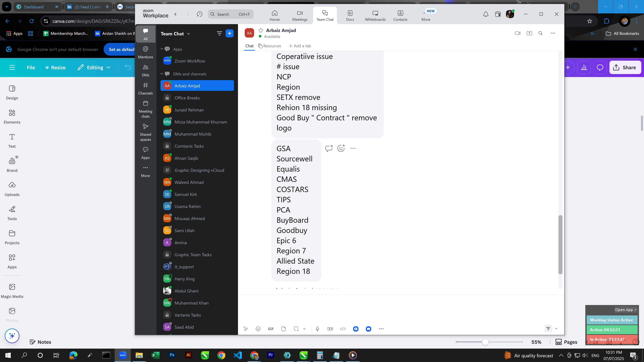Switch to Zoom Home tab
This screenshot has width=644, height=362.
click(x=275, y=15)
